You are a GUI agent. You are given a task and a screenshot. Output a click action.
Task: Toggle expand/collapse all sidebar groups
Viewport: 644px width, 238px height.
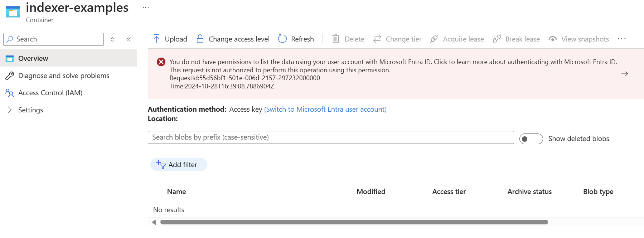point(112,39)
